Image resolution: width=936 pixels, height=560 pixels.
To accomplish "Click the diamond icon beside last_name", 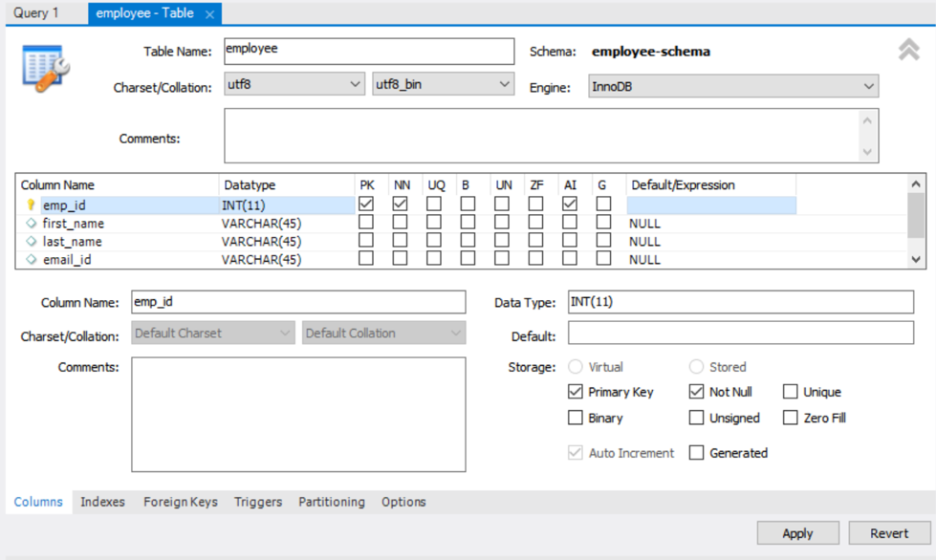I will pos(31,241).
